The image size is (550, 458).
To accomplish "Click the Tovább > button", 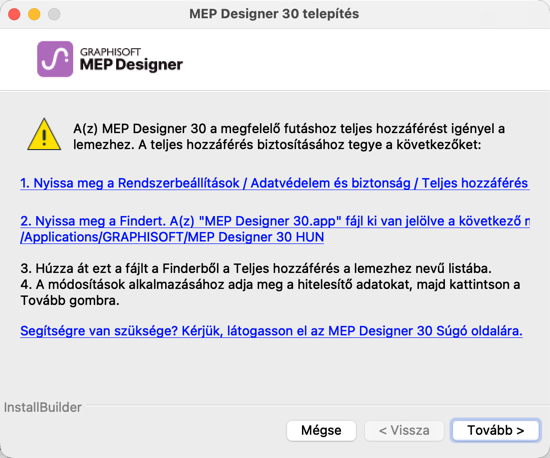I will [x=495, y=430].
